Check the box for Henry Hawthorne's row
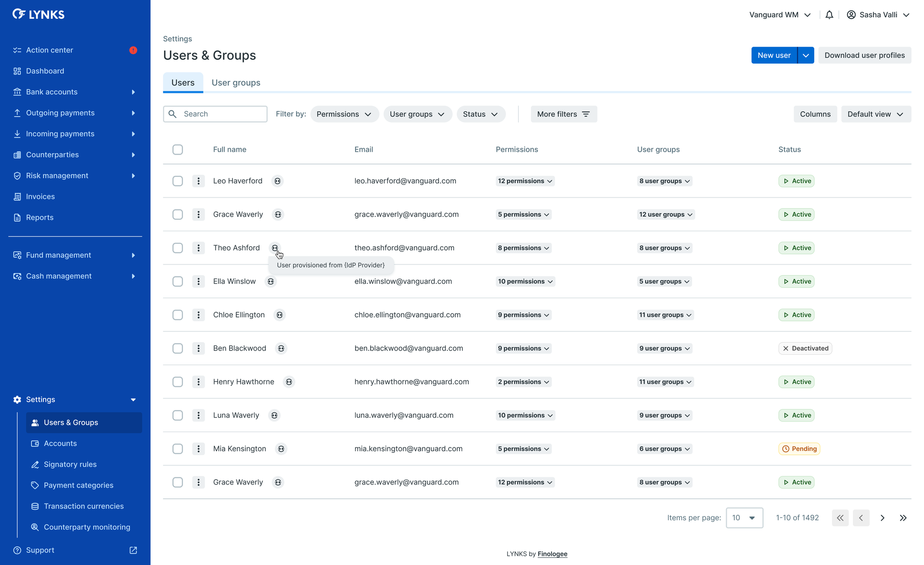Image resolution: width=924 pixels, height=565 pixels. click(x=178, y=382)
